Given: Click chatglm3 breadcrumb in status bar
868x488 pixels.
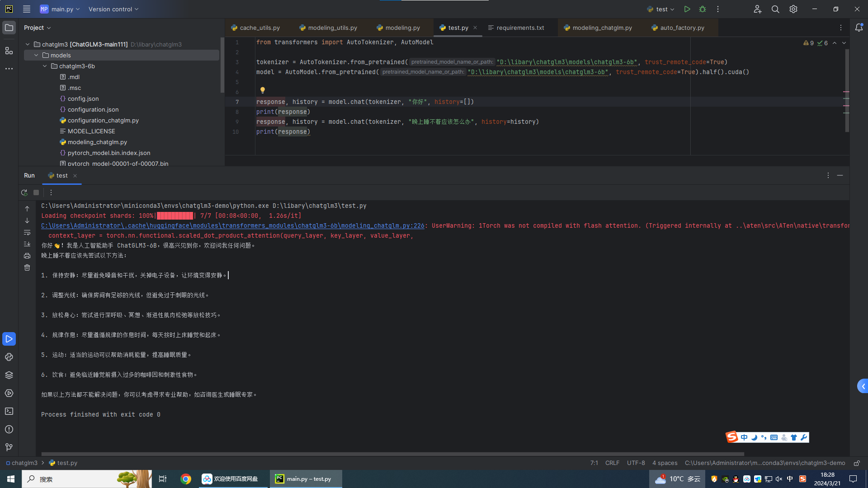Looking at the screenshot, I should coord(21,463).
